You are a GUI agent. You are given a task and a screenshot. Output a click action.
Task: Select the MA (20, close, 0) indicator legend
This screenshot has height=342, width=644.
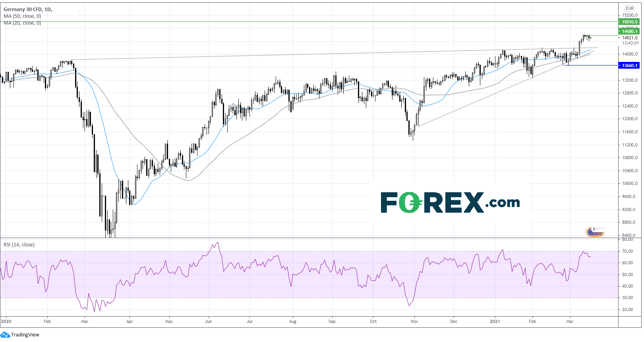(x=22, y=23)
